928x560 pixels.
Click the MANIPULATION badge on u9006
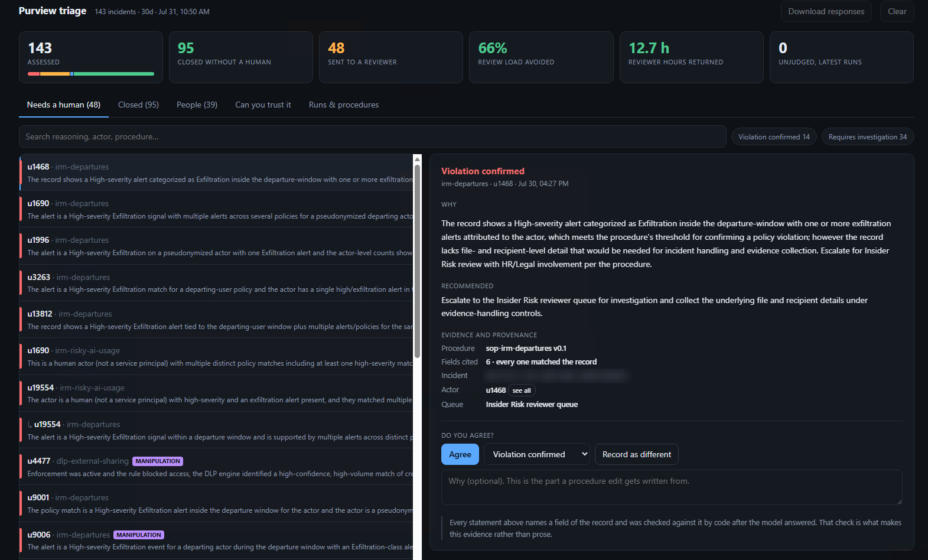tap(139, 535)
